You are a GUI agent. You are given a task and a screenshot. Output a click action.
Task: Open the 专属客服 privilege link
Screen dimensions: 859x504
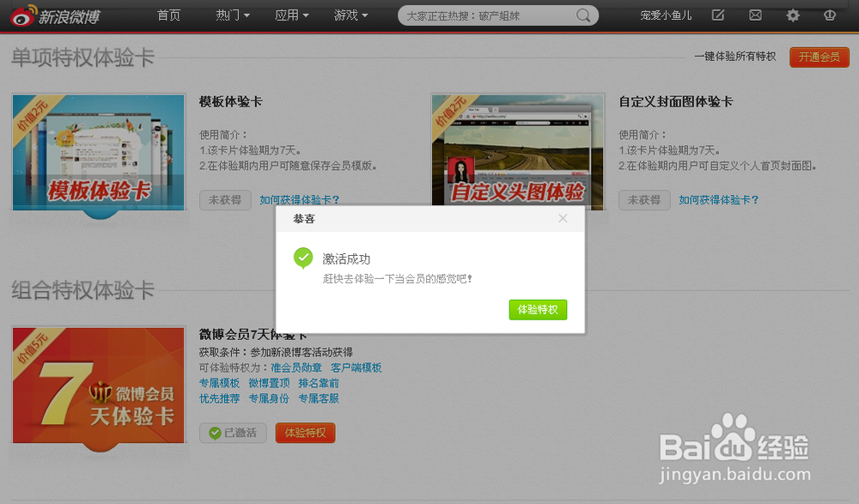319,398
